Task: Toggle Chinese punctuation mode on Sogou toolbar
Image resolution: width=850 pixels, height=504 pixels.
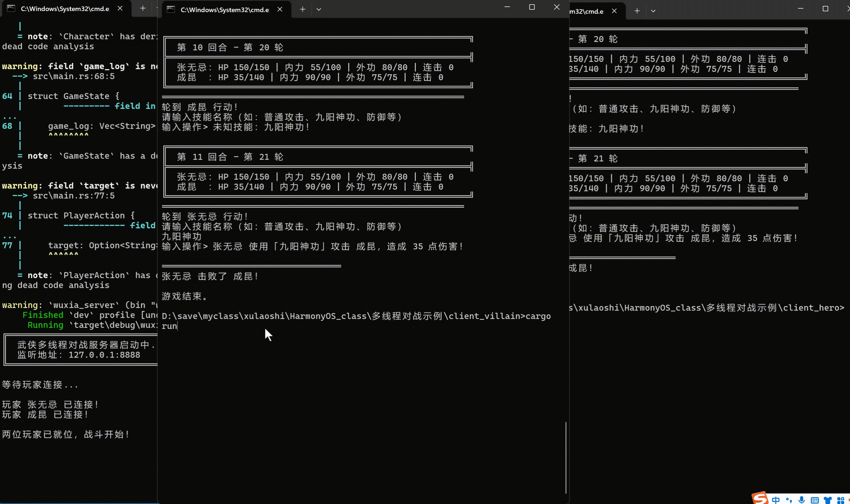Action: [789, 500]
